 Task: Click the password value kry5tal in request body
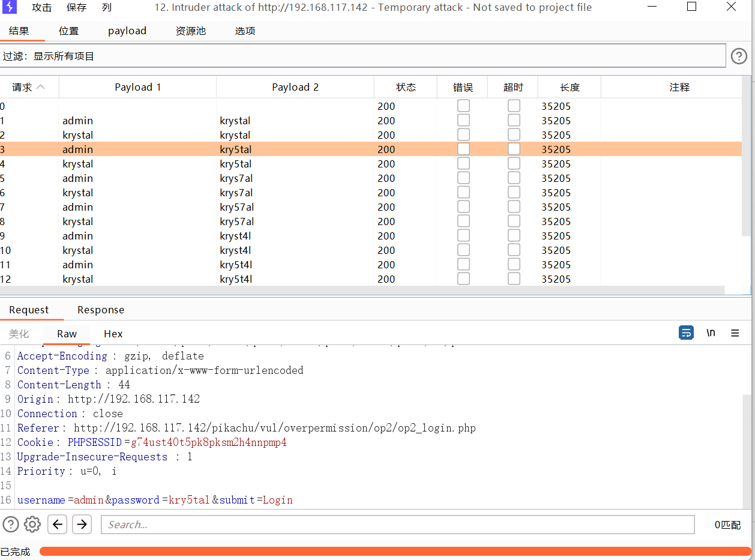coord(190,500)
